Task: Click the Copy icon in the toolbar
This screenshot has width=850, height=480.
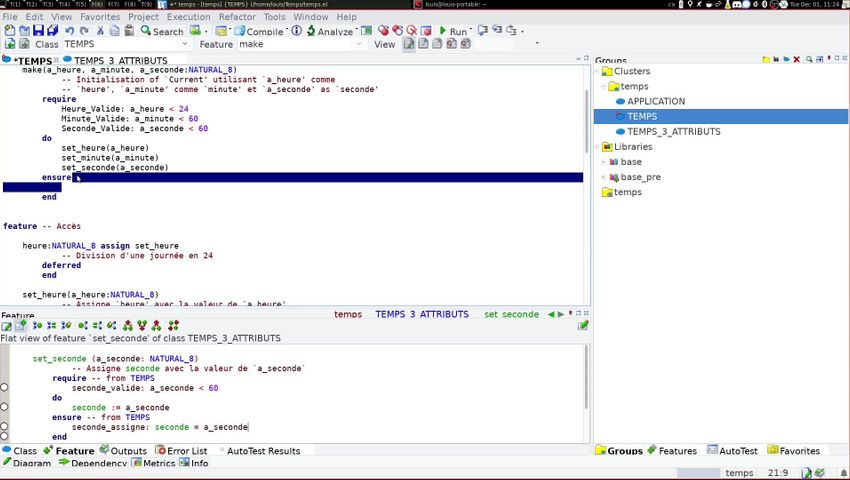Action: point(114,31)
